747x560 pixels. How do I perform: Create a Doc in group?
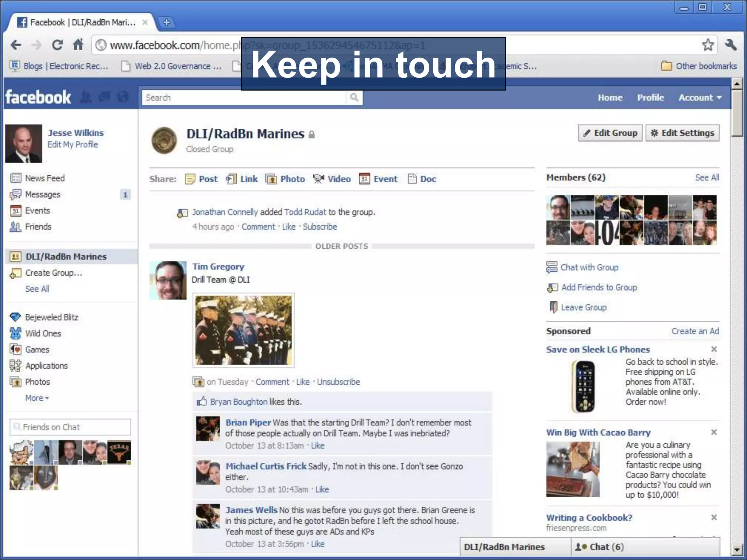click(422, 179)
